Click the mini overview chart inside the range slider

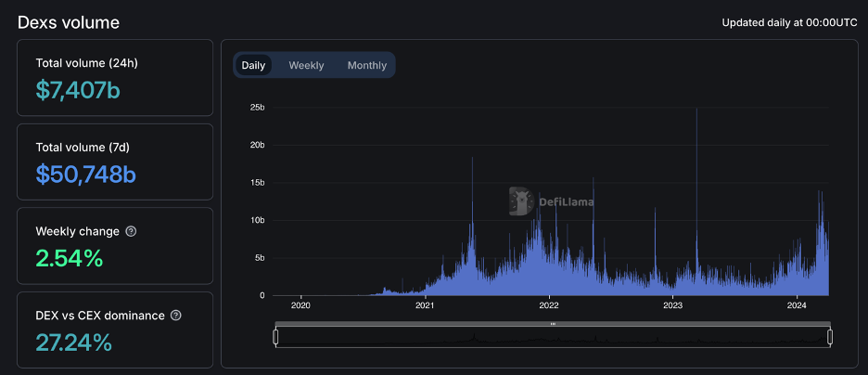tap(553, 337)
